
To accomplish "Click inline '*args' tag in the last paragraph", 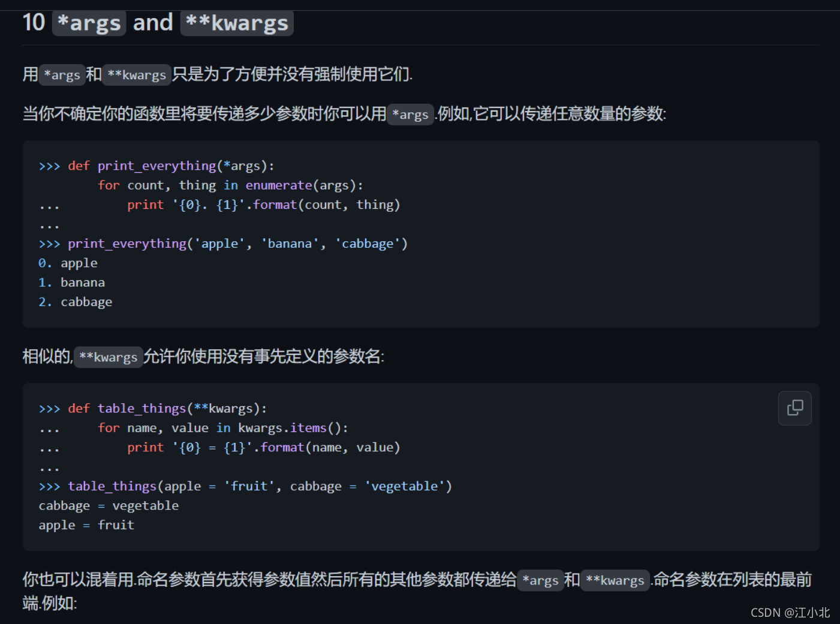I will [541, 580].
